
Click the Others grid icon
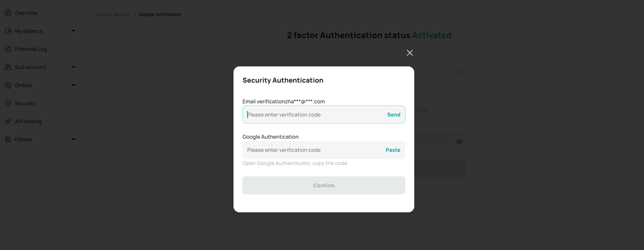click(x=8, y=139)
